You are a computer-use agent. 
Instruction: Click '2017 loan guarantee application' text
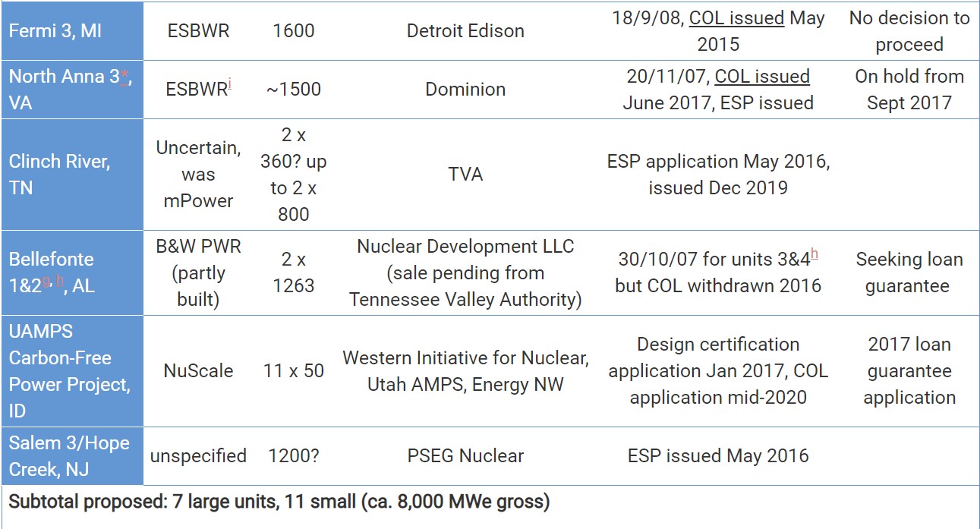point(909,371)
